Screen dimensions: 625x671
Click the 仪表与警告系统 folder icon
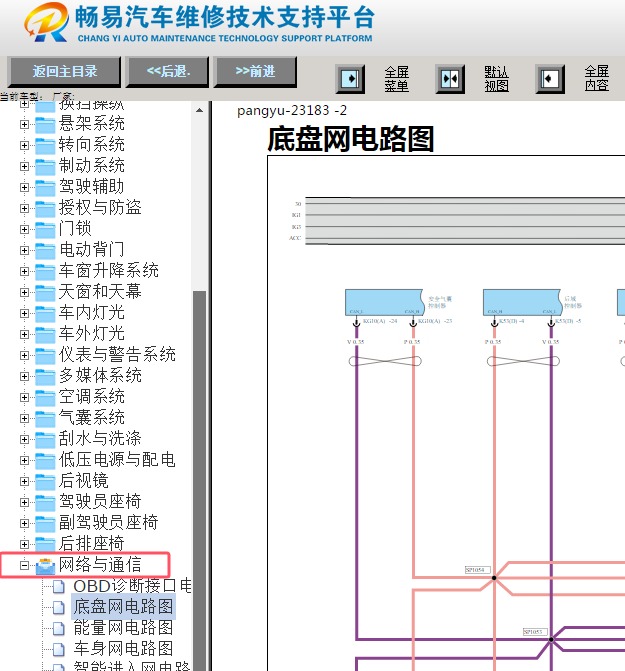point(45,355)
